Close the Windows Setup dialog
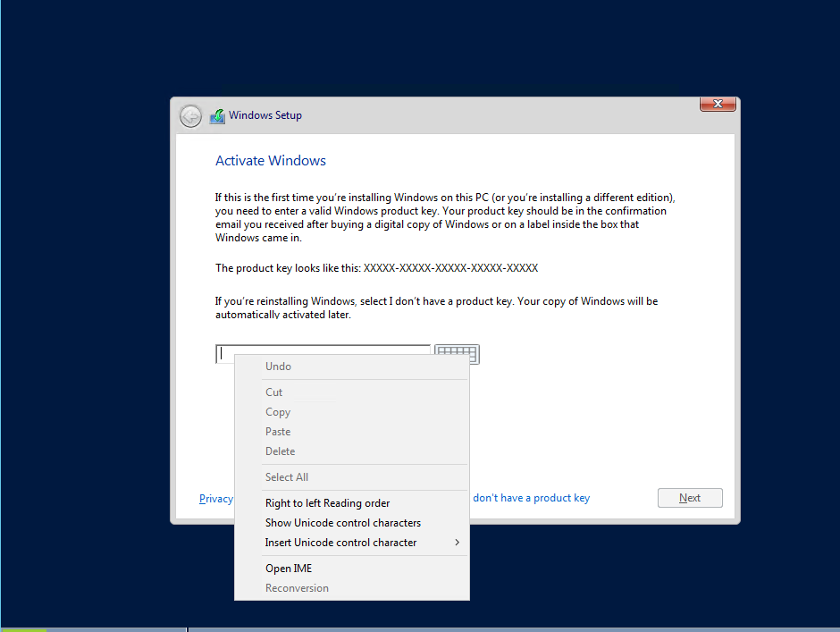 point(718,104)
